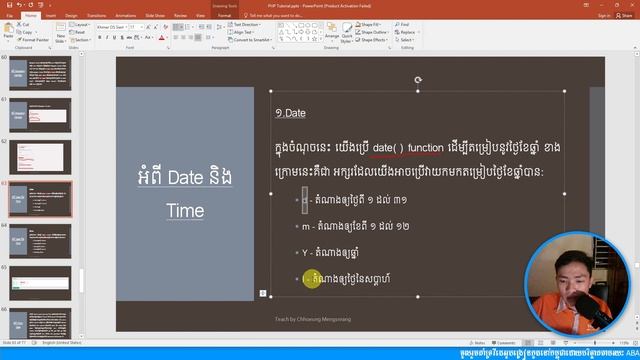Collapse the ribbon with the arrow
The image size is (640, 360).
[636, 48]
